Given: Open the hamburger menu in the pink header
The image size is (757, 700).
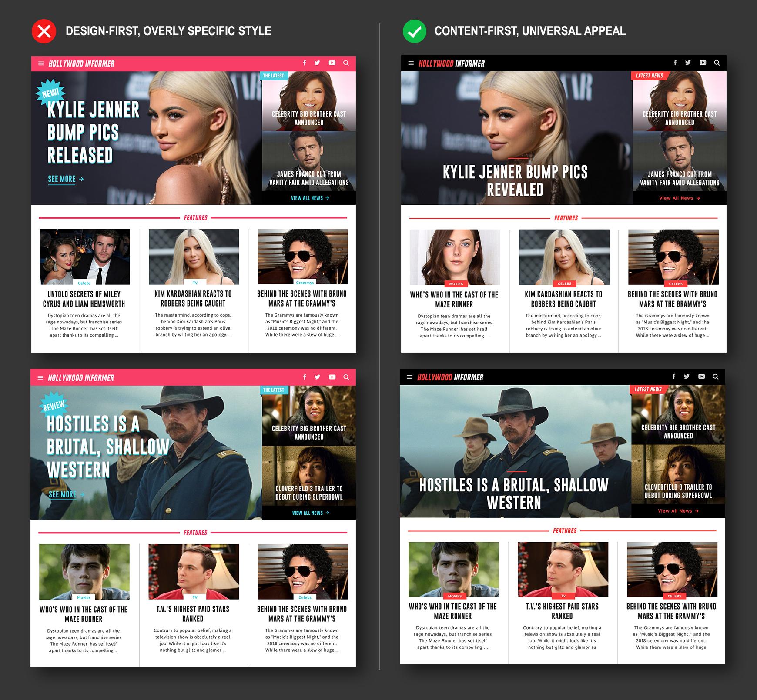Looking at the screenshot, I should (x=41, y=63).
